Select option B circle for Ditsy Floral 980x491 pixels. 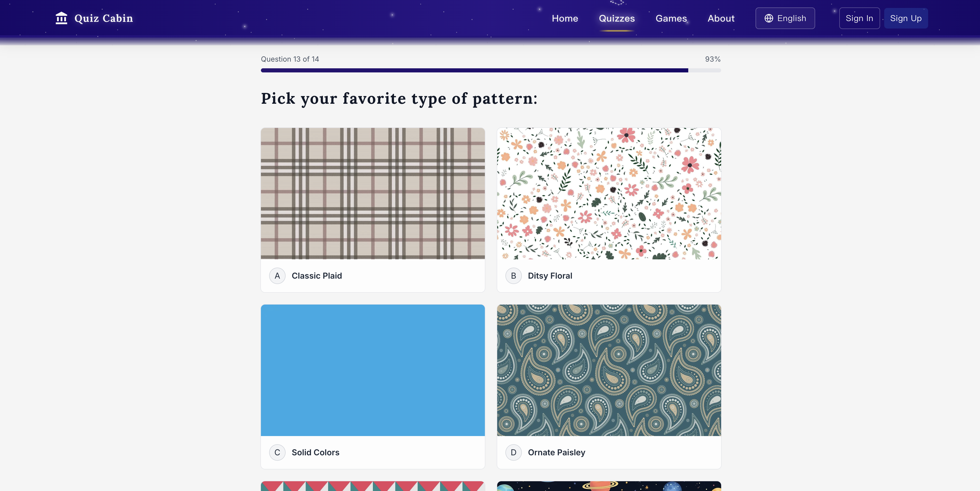click(513, 276)
